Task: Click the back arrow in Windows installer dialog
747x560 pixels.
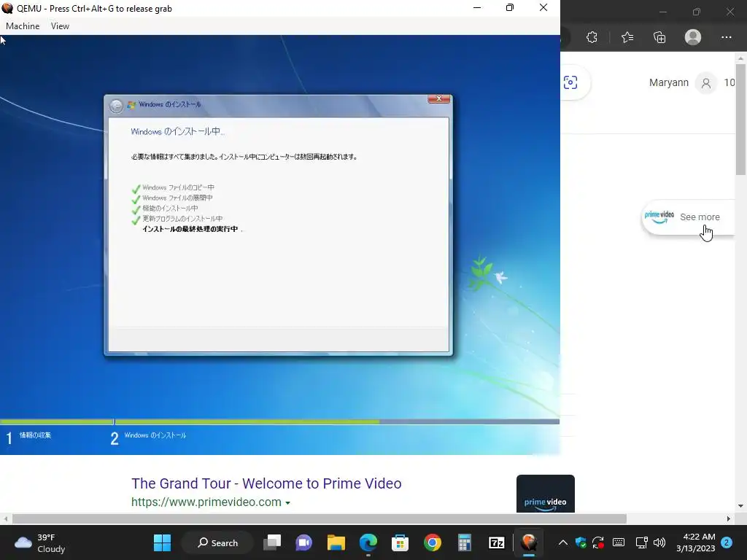Action: tap(116, 106)
